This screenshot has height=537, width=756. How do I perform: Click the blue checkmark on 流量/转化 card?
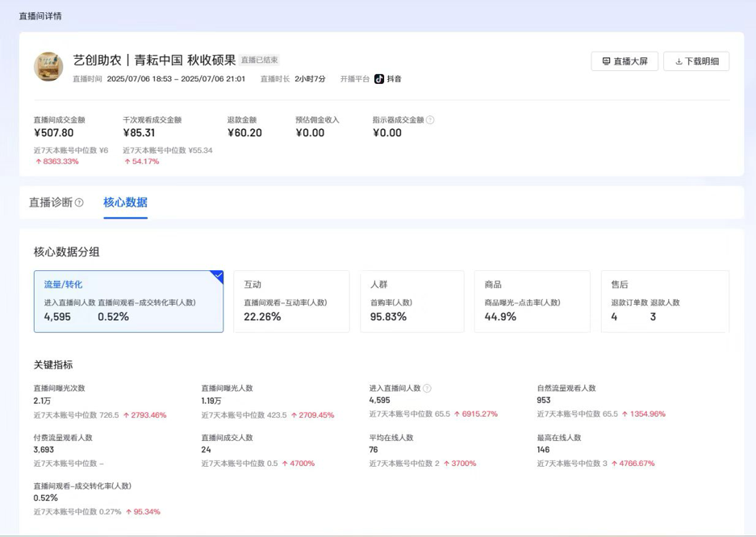pos(217,277)
